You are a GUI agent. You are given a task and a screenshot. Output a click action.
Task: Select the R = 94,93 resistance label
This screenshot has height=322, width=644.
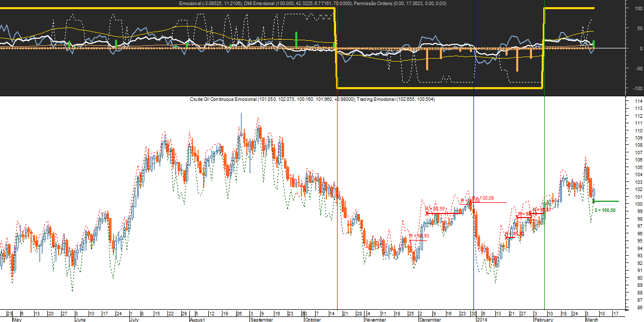[x=419, y=236]
